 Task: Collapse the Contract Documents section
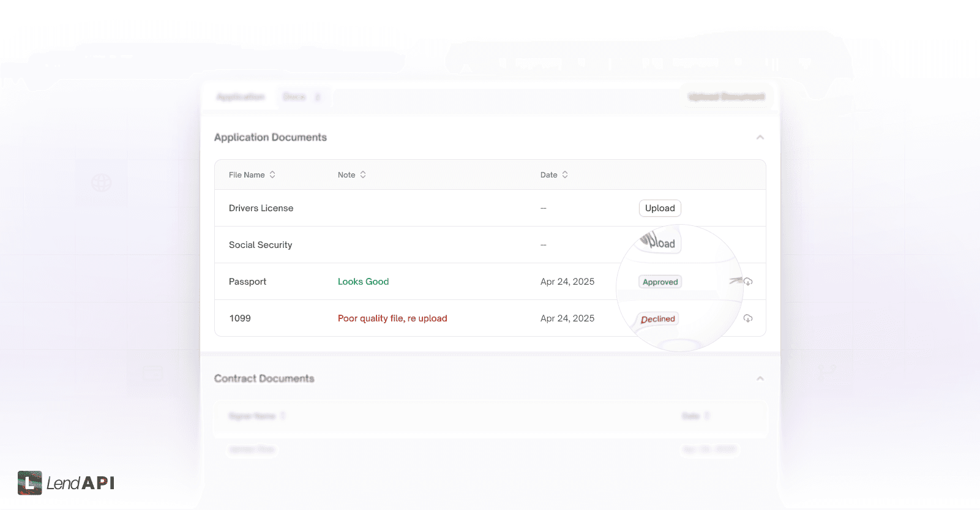(760, 378)
